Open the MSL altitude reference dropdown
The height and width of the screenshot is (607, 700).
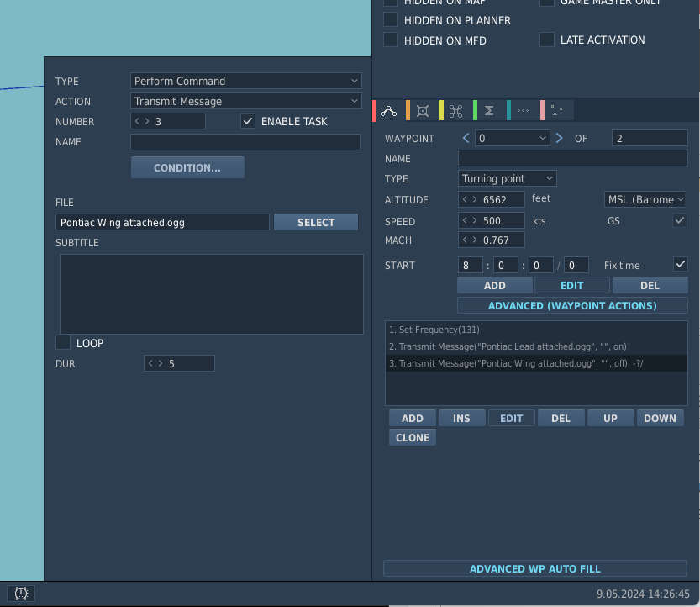645,199
